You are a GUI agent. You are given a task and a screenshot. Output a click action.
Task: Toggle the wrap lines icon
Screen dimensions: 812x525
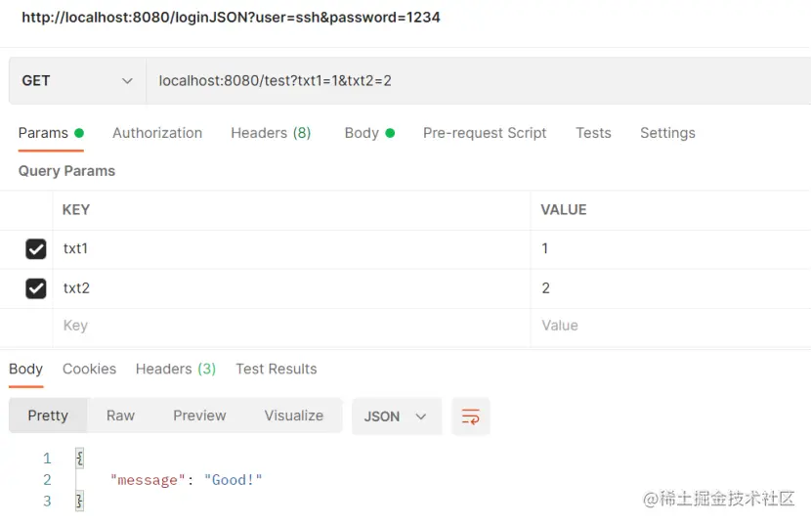point(471,416)
